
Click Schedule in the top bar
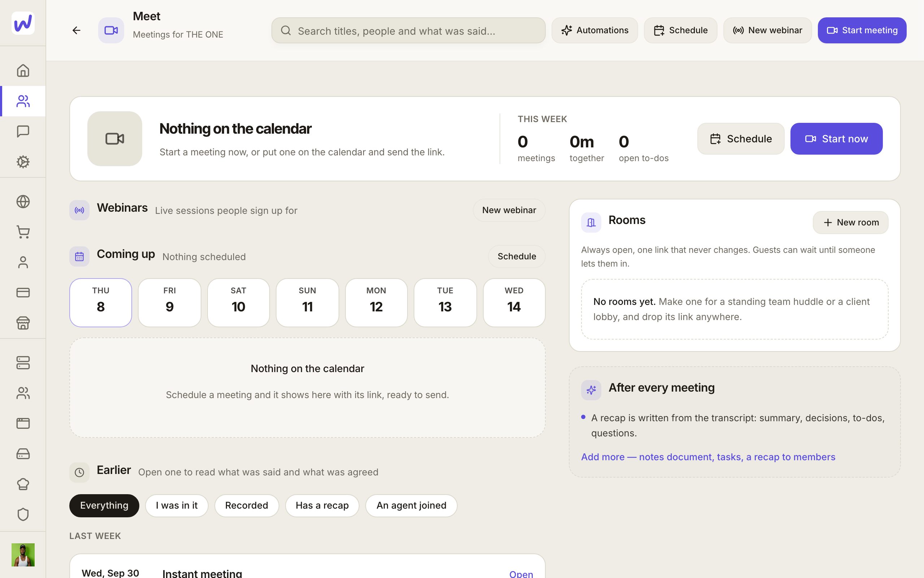(680, 30)
